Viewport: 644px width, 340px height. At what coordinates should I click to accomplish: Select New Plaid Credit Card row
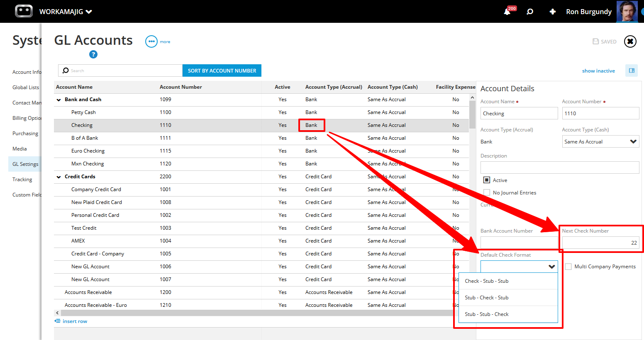pyautogui.click(x=261, y=202)
